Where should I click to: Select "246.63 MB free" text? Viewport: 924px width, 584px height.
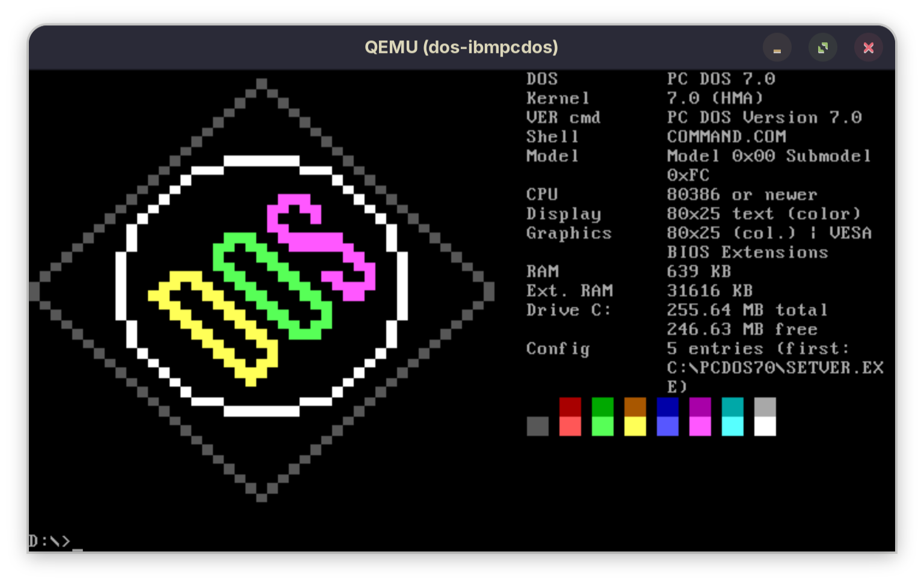pos(742,329)
